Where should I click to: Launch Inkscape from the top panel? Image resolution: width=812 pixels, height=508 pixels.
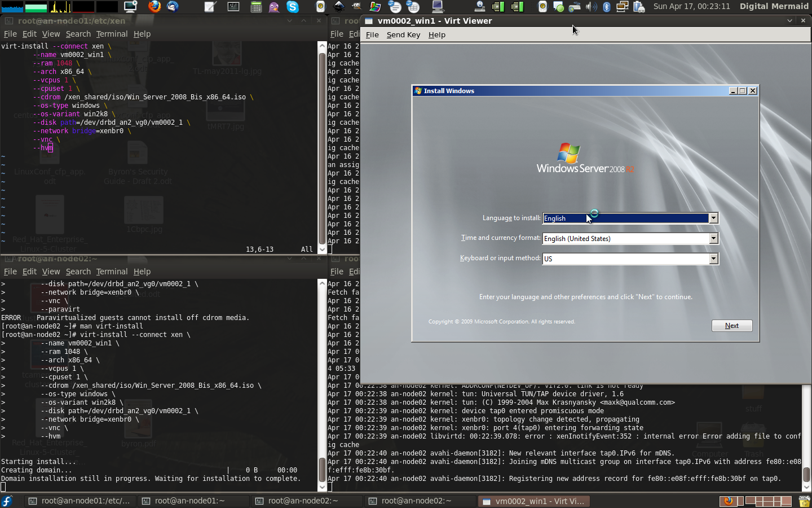[x=339, y=7]
